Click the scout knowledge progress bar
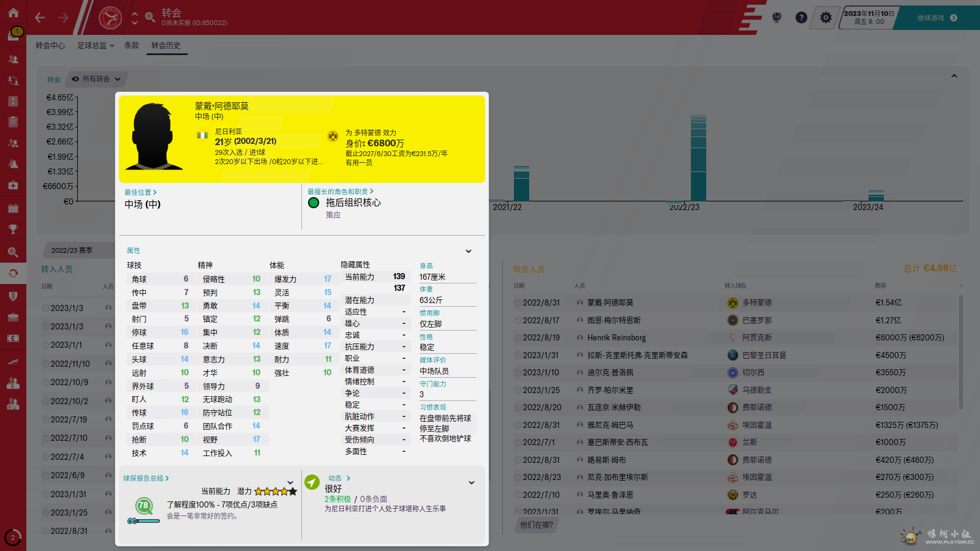Viewport: 980px width, 551px height. (x=143, y=521)
